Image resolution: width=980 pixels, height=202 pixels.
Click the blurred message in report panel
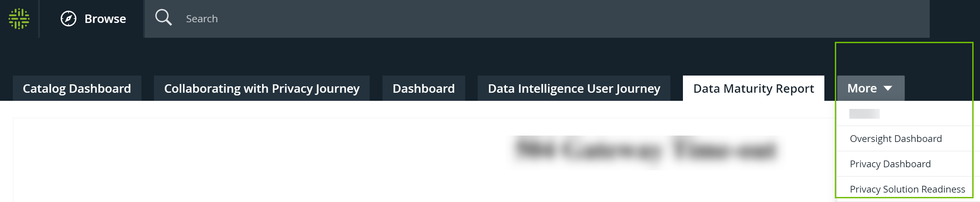pos(645,149)
